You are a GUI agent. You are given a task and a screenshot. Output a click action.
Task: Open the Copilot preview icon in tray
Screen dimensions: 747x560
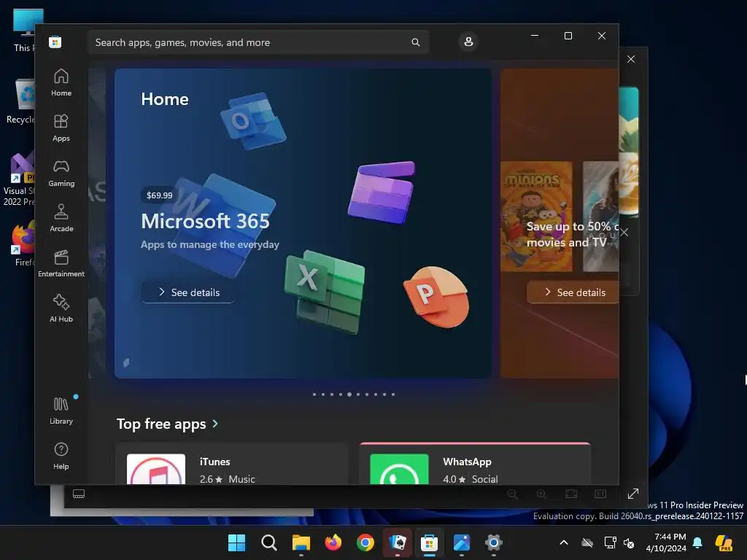point(724,542)
